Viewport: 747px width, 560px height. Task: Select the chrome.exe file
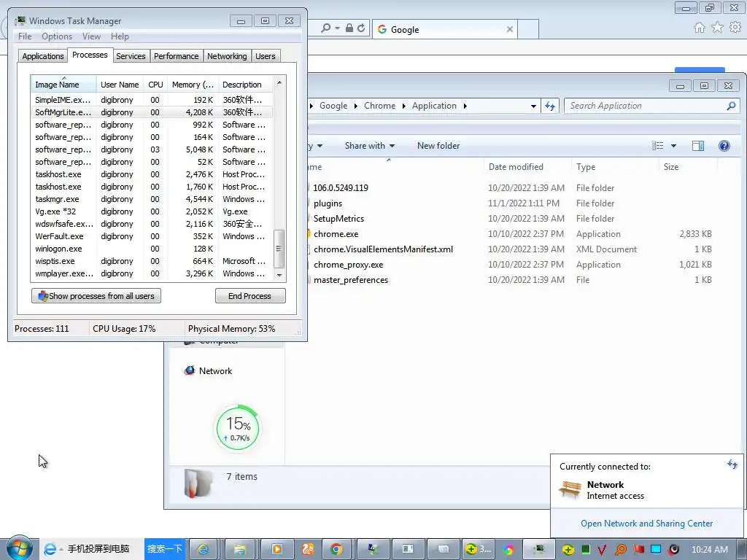336,234
